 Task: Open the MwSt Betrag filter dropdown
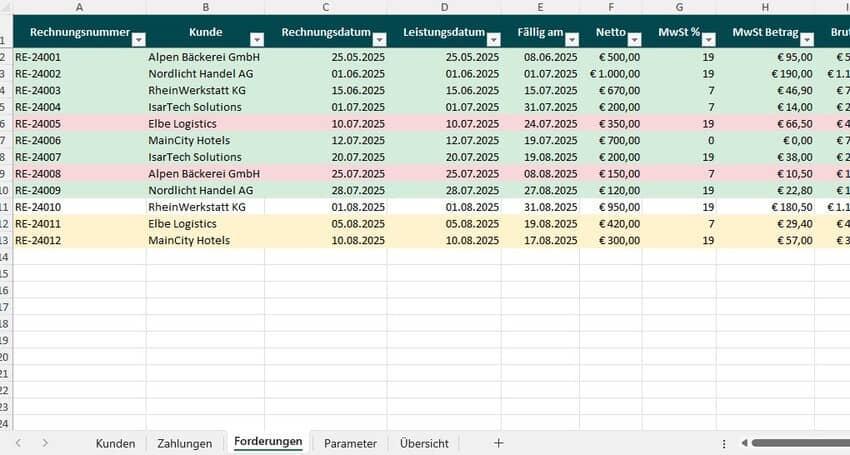click(x=806, y=39)
